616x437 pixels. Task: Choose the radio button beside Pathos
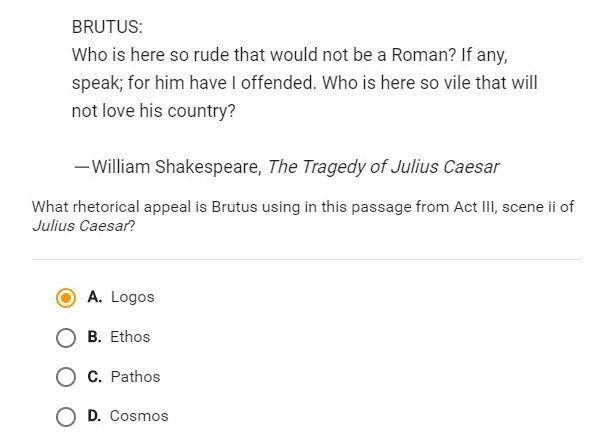click(x=66, y=377)
